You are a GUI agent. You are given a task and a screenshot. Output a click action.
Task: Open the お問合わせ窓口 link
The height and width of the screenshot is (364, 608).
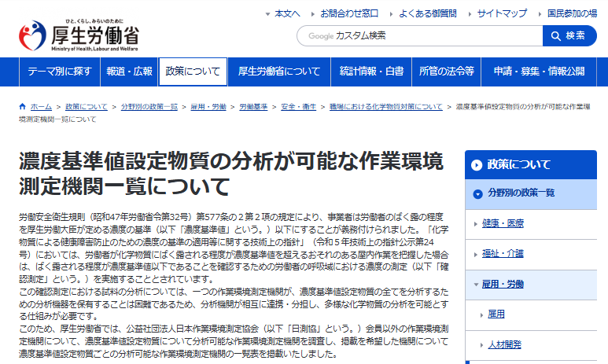pos(349,13)
